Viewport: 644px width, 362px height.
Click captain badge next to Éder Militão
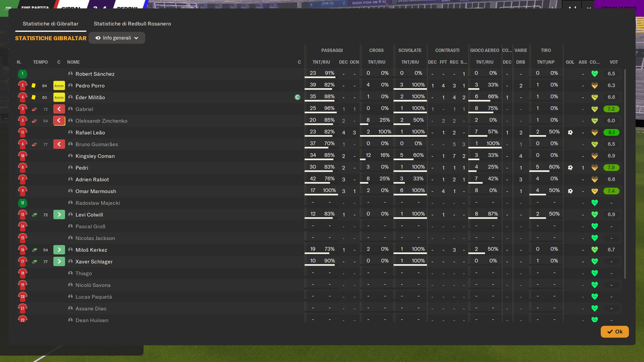click(297, 97)
